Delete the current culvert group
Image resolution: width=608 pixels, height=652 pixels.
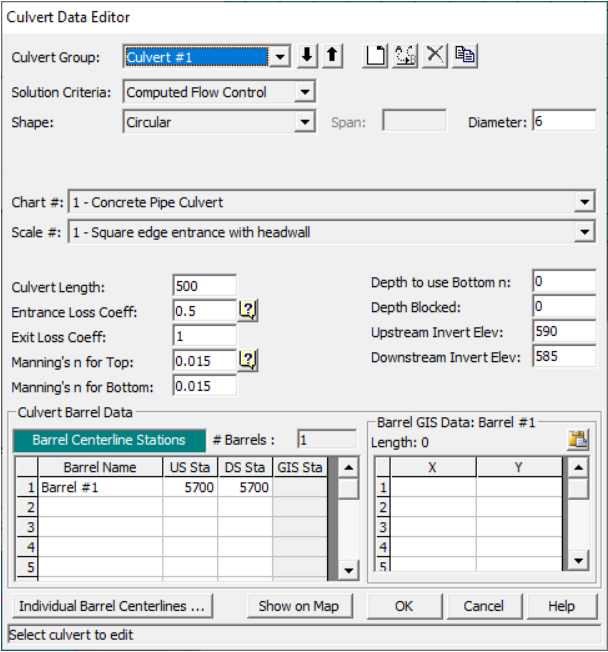pyautogui.click(x=435, y=56)
